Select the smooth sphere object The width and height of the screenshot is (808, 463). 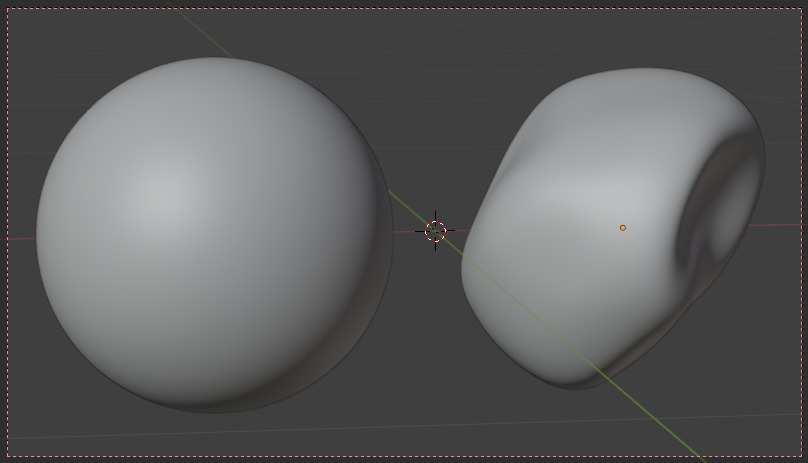click(x=215, y=235)
